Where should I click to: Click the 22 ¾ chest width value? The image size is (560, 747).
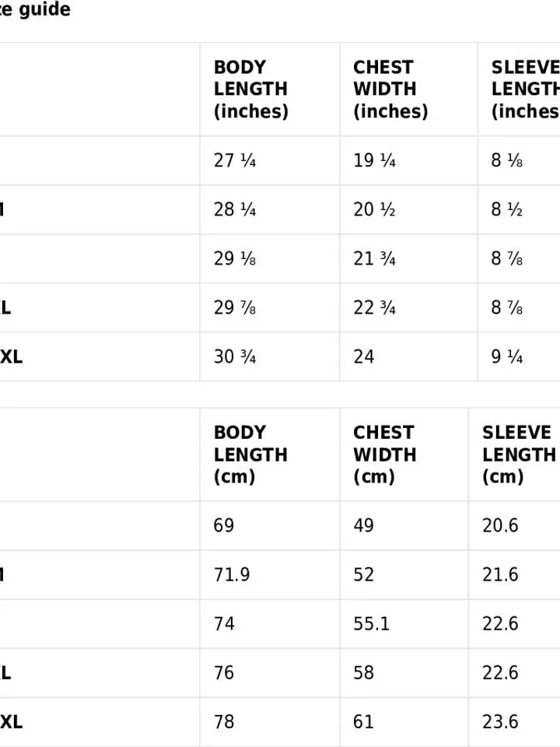pyautogui.click(x=374, y=308)
